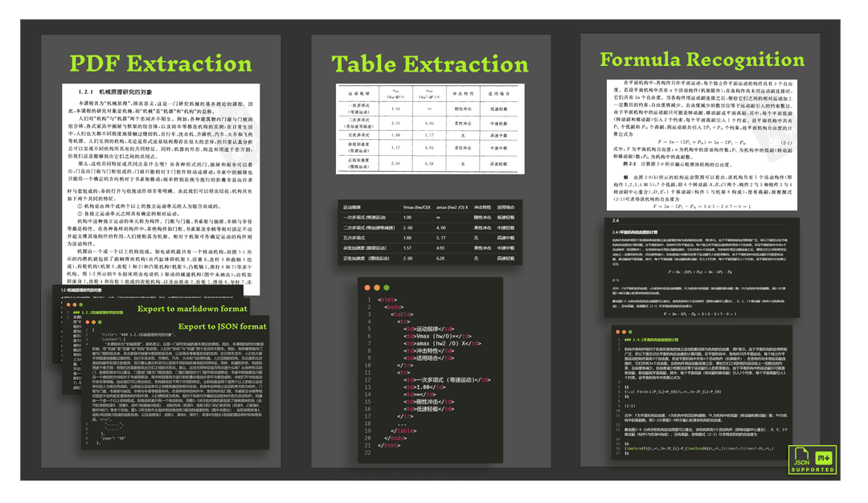Viewport: 868px width, 503px height.
Task: Click the "1.2.1 机械原理研究的对象" heading on the PDF page
Action: pos(115,92)
